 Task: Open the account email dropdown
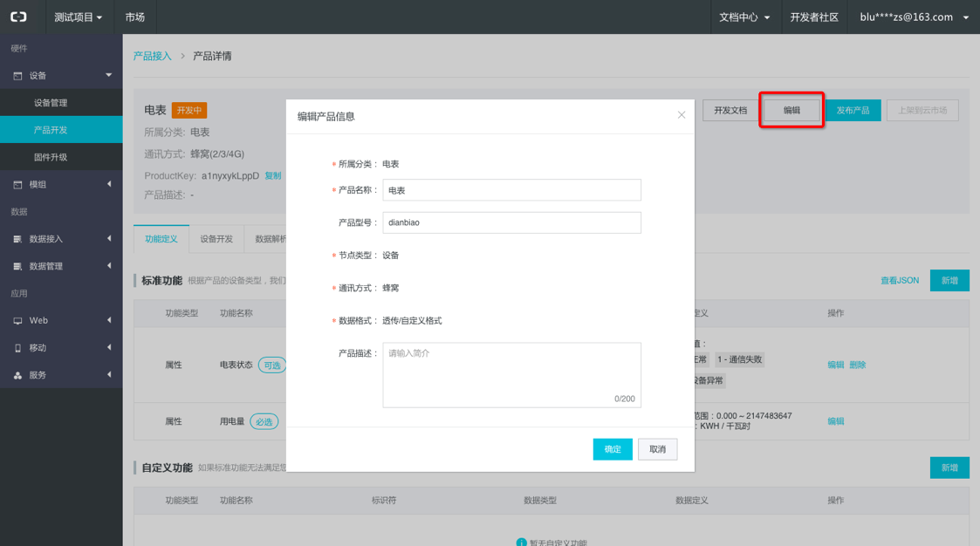tap(914, 17)
